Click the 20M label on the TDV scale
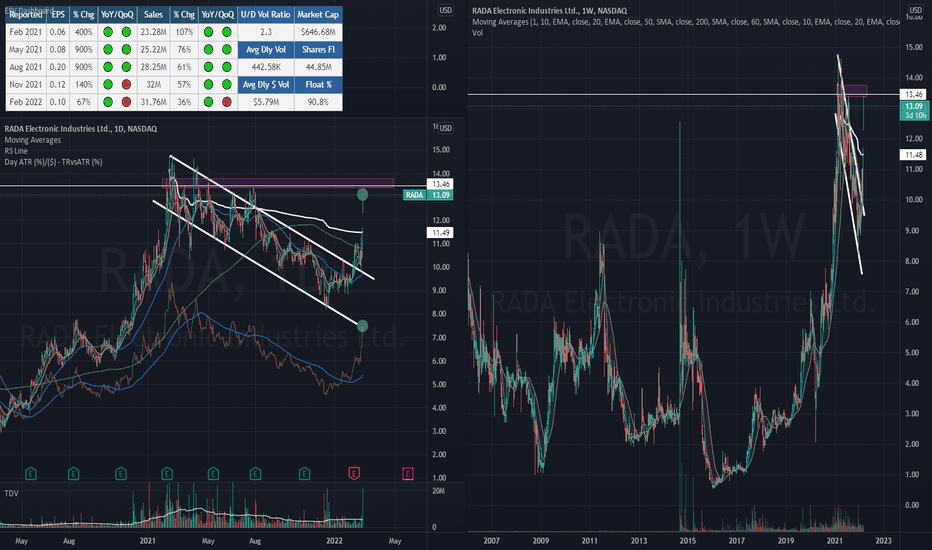 pyautogui.click(x=438, y=491)
